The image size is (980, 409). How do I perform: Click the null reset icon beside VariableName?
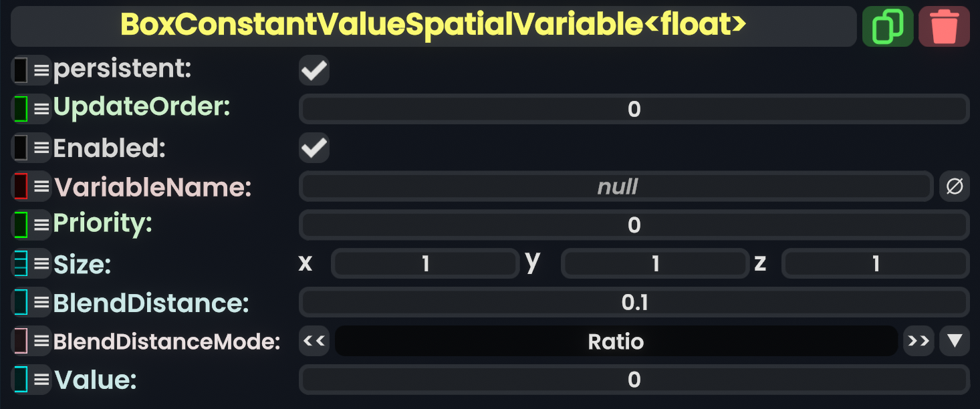click(x=955, y=186)
